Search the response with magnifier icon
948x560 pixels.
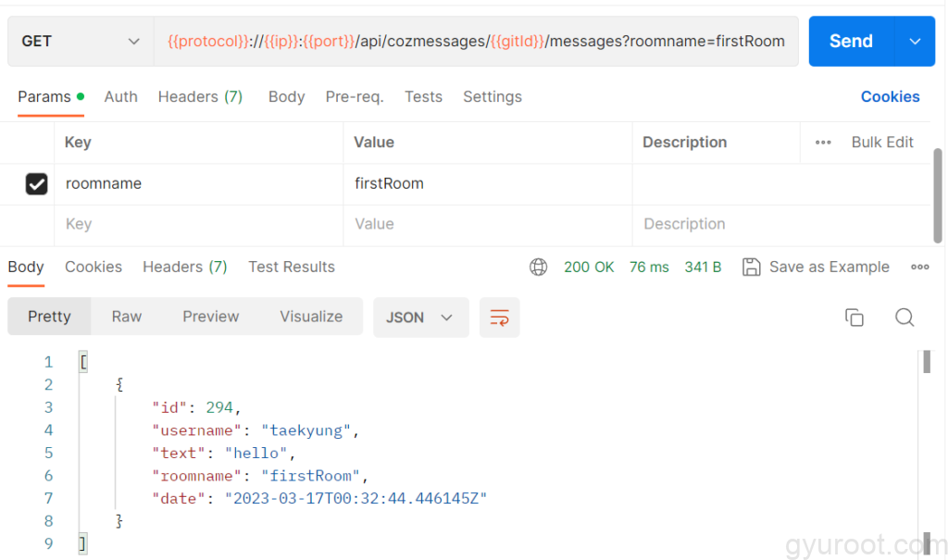click(x=904, y=317)
